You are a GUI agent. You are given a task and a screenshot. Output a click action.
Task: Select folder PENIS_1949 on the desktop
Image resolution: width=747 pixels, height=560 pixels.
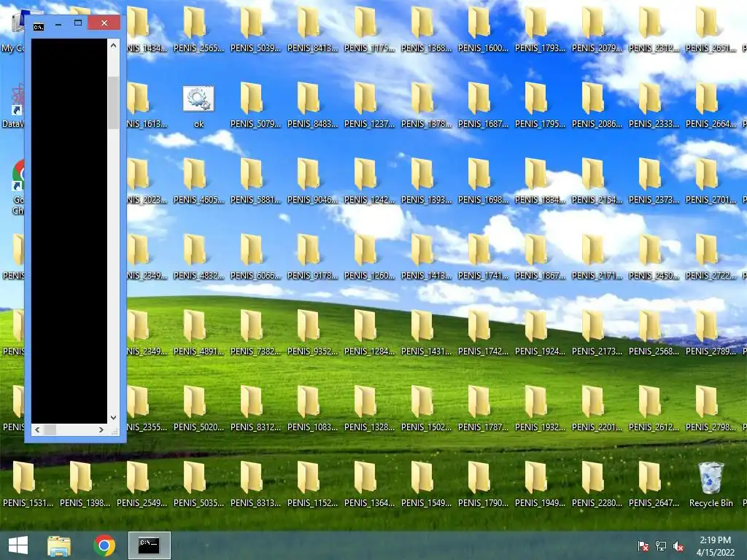point(540,484)
